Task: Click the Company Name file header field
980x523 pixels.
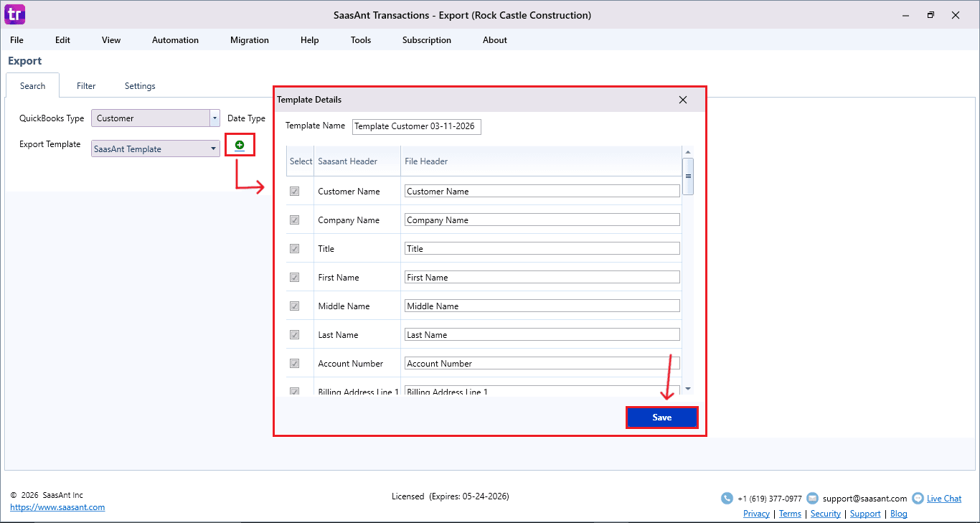Action: point(542,220)
